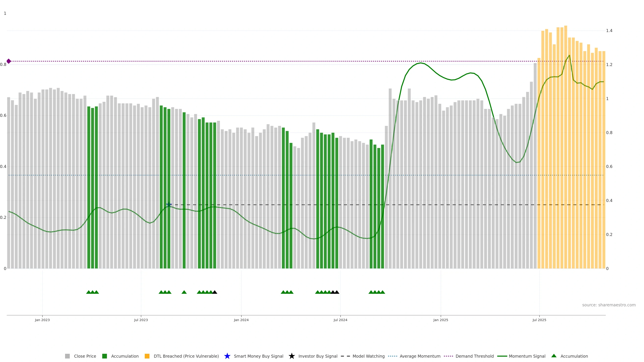Viewport: 644px width, 362px height.
Task: Toggle the Momentum Signal legend entry
Action: 527,356
